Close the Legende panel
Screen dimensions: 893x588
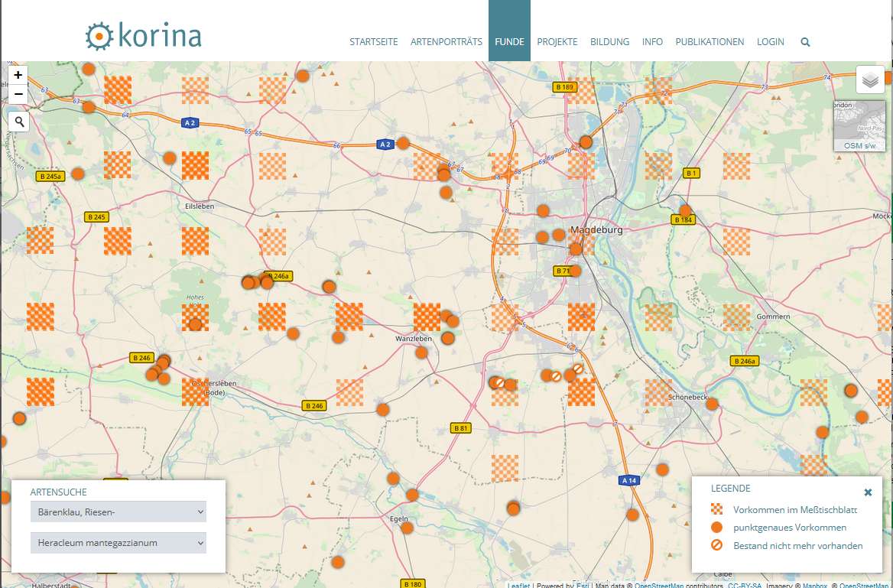[x=868, y=492]
